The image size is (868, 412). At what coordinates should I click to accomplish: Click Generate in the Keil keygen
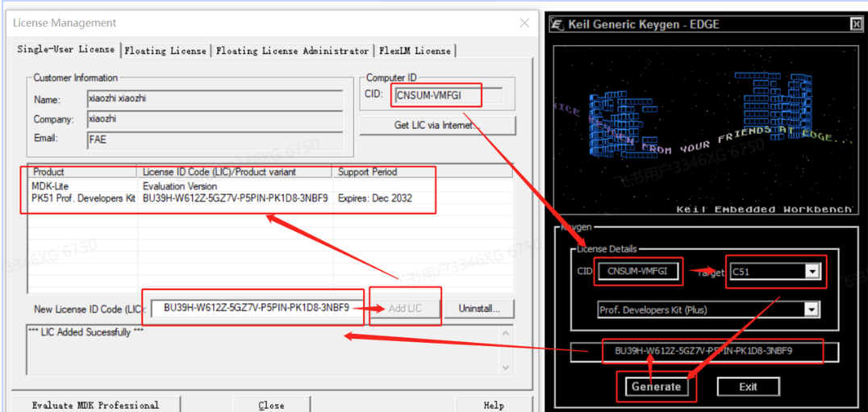click(x=657, y=386)
